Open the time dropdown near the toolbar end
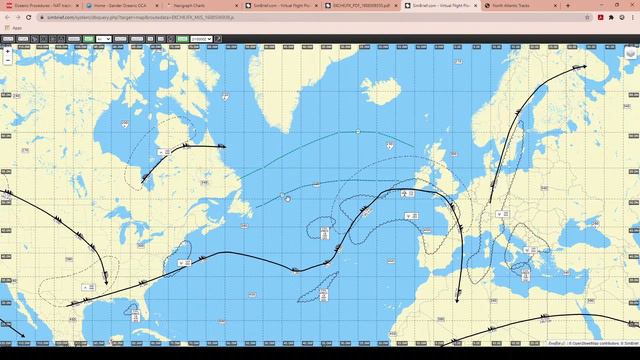 [x=201, y=39]
